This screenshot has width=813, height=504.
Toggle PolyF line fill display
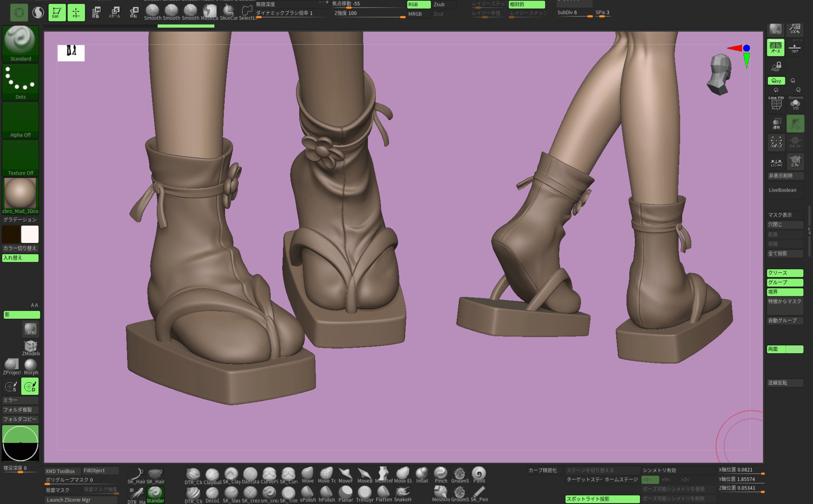pyautogui.click(x=776, y=104)
